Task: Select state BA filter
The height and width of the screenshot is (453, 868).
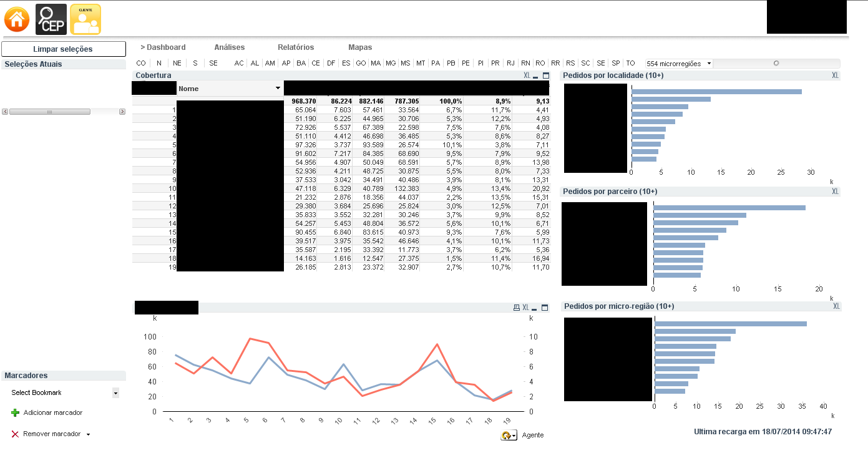Action: pos(301,64)
